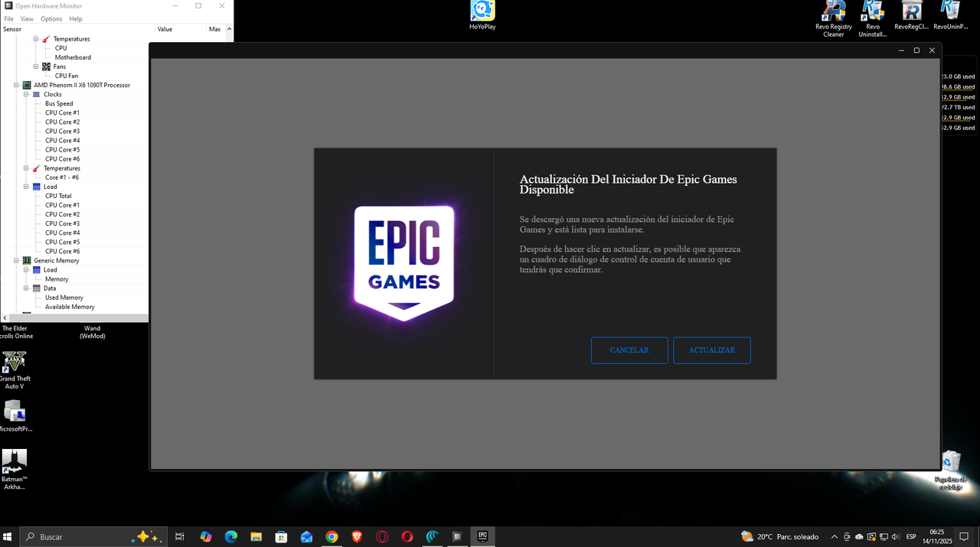Click the scroll-up arrow in the sensor list
Viewport: 980px width, 547px height.
[x=229, y=29]
